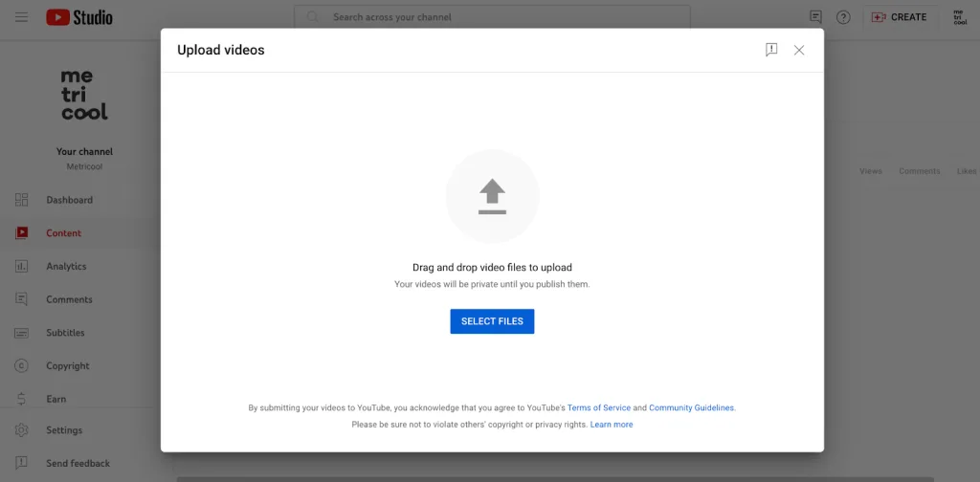The image size is (980, 482).
Task: Go to Content in the sidebar
Action: [x=63, y=233]
